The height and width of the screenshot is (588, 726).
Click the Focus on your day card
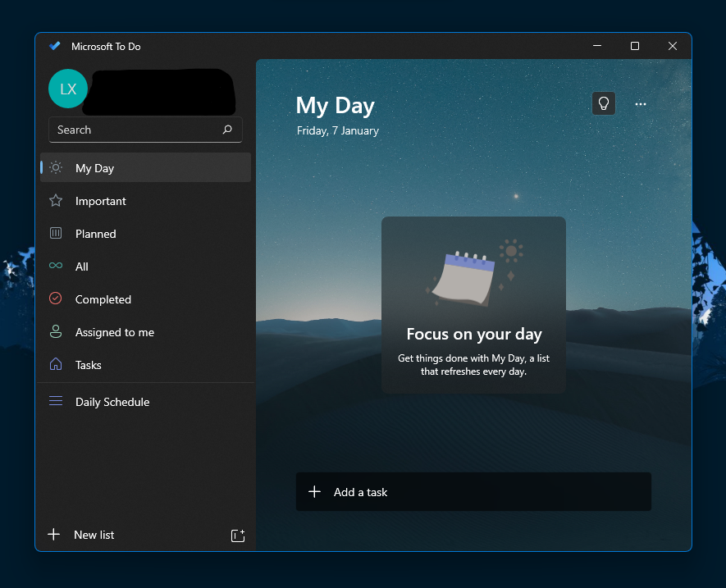[x=473, y=305]
